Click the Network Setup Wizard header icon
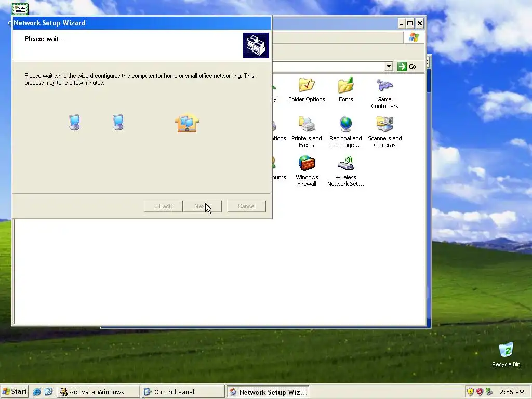Image resolution: width=532 pixels, height=399 pixels. click(x=256, y=46)
